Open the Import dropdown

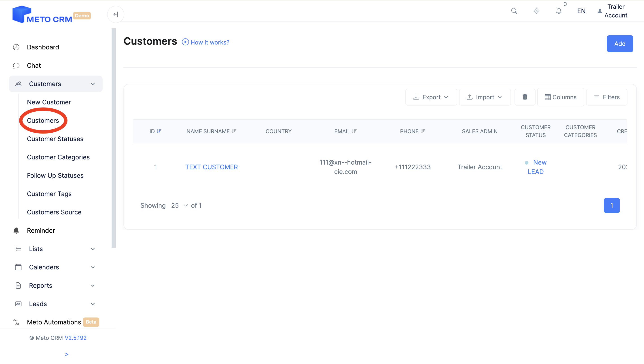coord(485,97)
